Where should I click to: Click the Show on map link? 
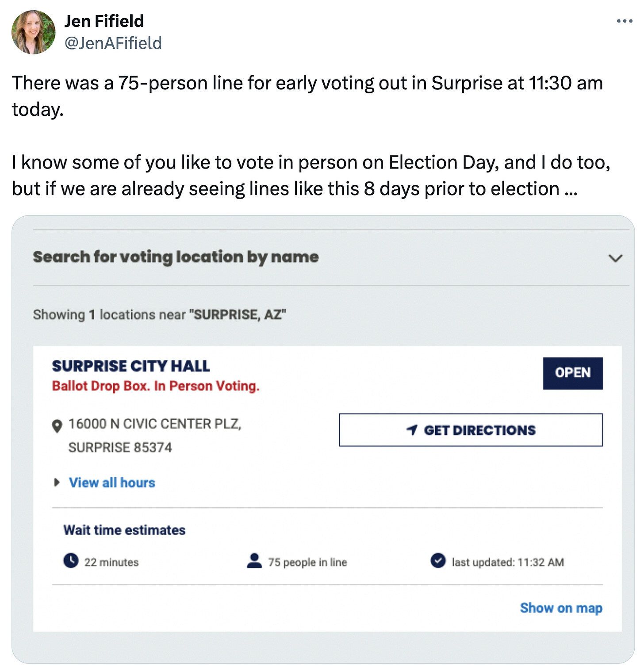tap(561, 608)
